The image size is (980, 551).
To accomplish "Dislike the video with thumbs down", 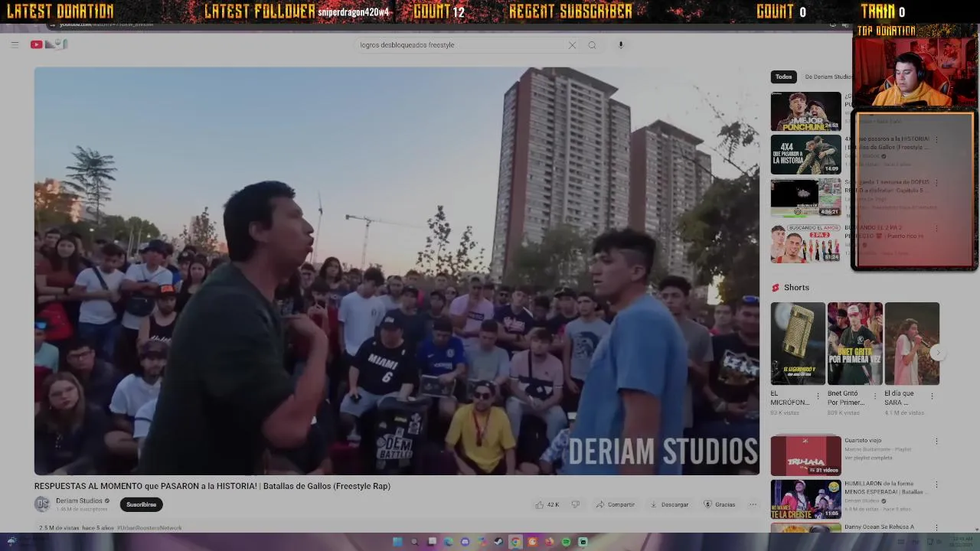I will click(x=576, y=504).
